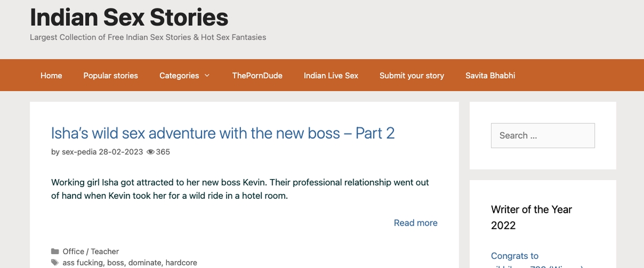Select the dominate tag link

144,263
